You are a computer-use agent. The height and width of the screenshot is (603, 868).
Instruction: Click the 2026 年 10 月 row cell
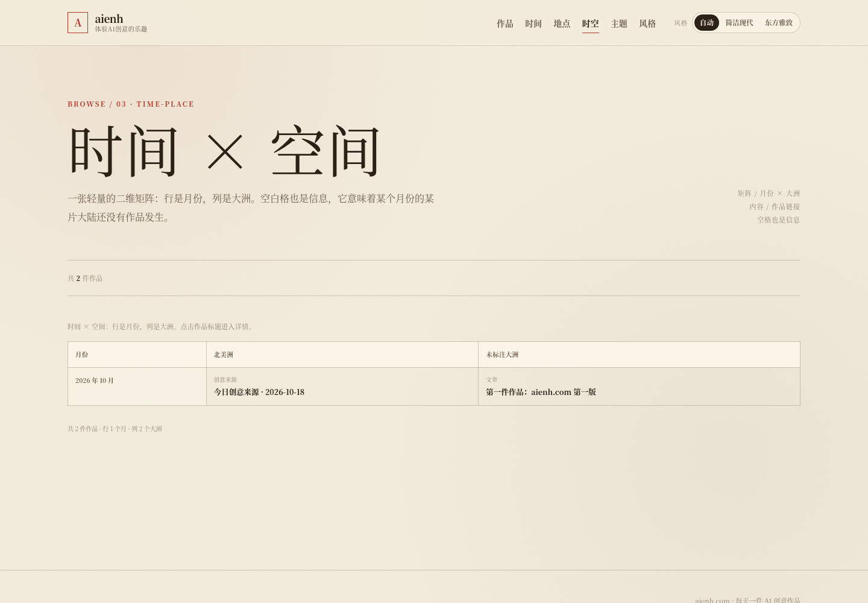[x=137, y=387]
